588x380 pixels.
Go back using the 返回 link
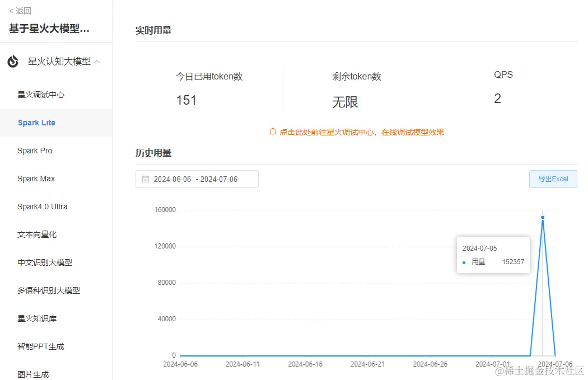coord(20,11)
